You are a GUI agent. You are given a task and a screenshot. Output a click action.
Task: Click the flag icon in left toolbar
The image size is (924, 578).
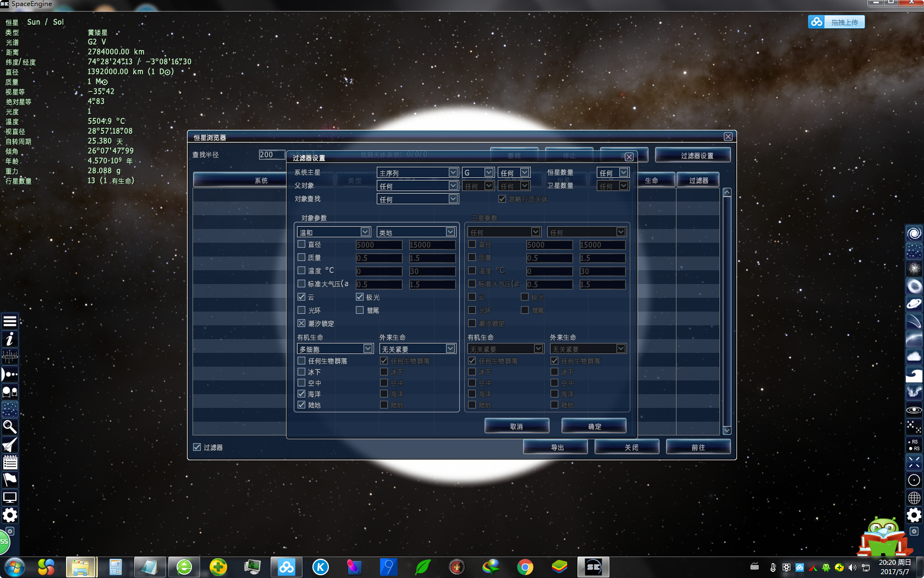point(10,479)
